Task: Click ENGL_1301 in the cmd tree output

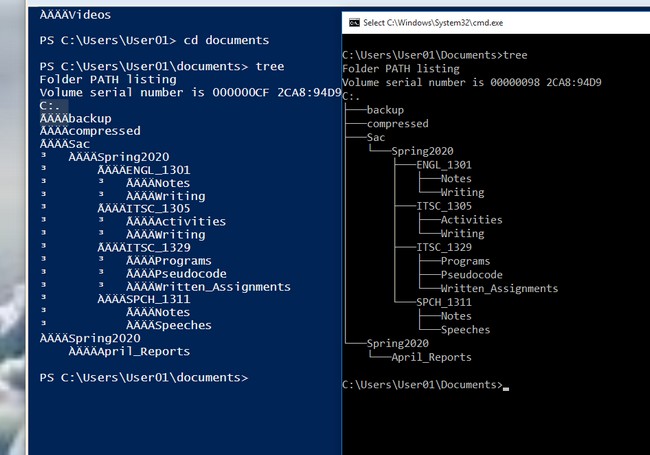Action: click(x=444, y=165)
